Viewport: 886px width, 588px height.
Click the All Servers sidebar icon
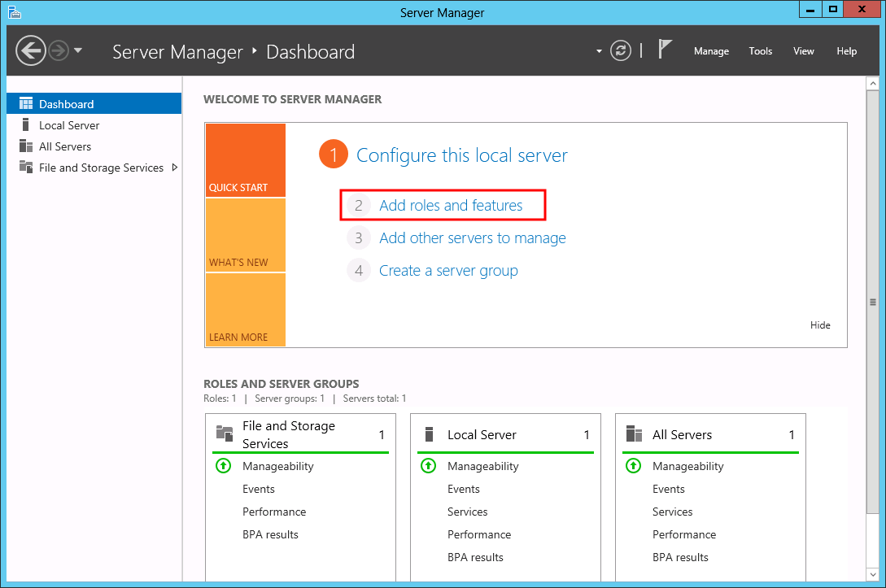pos(26,146)
